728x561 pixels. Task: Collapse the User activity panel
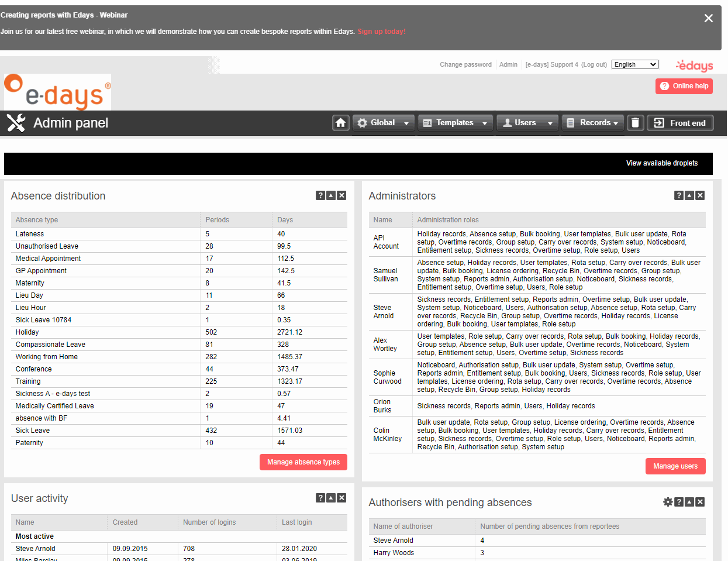(330, 497)
